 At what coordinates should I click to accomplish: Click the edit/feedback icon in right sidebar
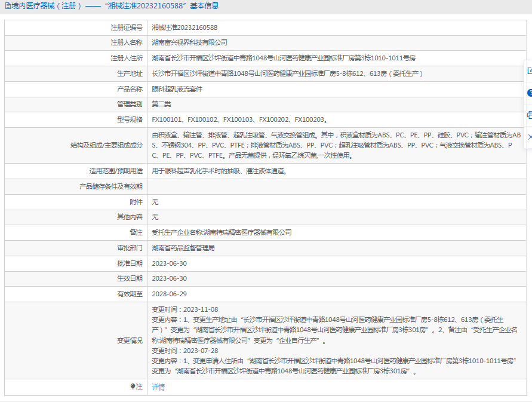(x=529, y=70)
